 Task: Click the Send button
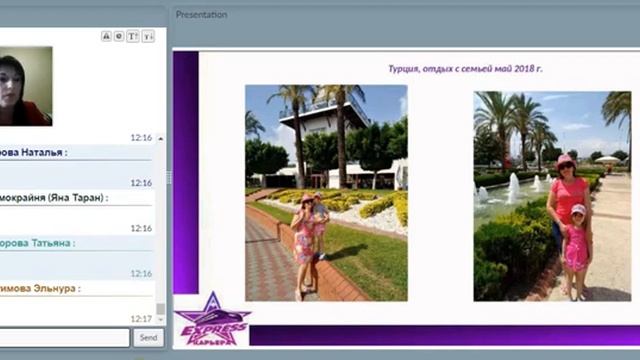click(149, 338)
